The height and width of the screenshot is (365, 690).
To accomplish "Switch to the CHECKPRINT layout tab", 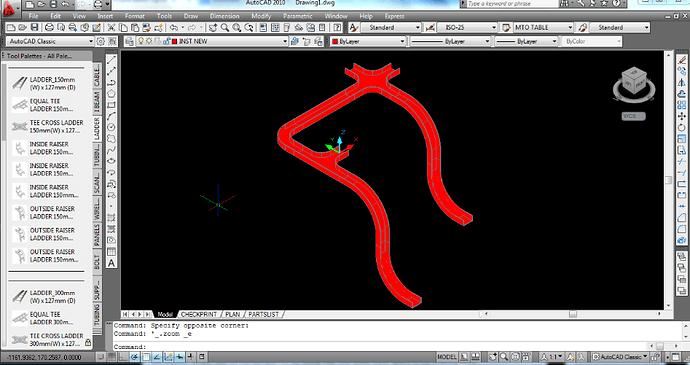I will click(x=199, y=314).
